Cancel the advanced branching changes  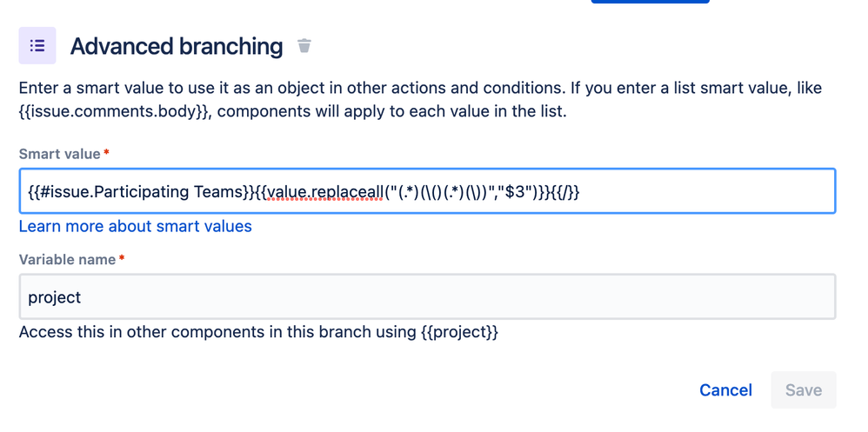[725, 390]
